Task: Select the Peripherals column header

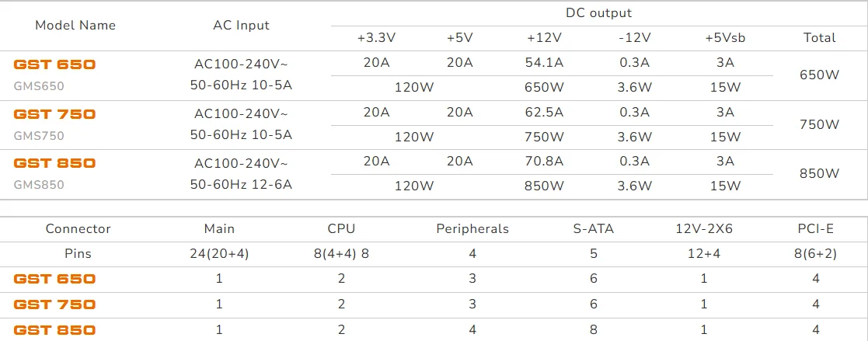Action: [x=472, y=228]
